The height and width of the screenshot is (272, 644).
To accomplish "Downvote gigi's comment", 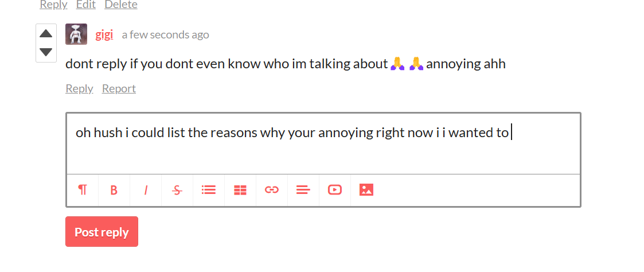I will click(46, 52).
